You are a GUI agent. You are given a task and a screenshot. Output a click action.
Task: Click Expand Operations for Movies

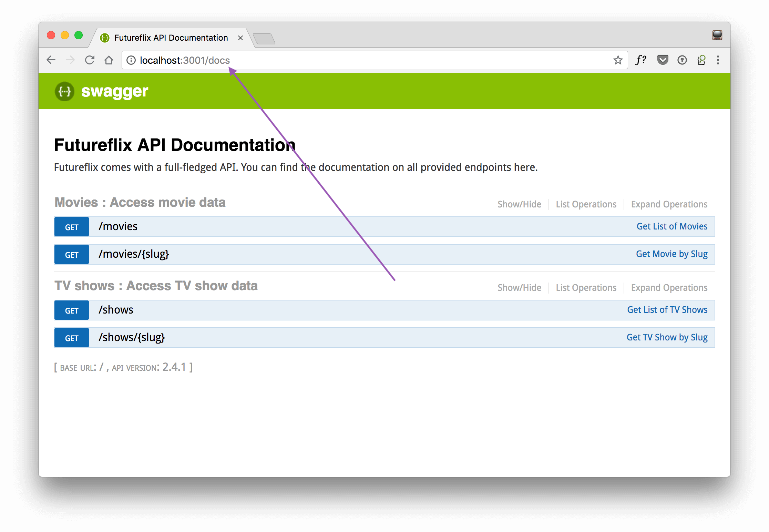coord(669,204)
